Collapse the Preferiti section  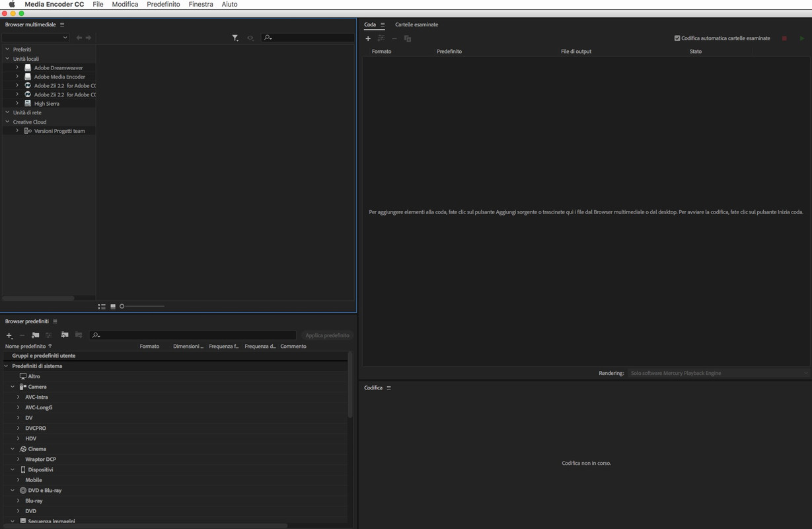[7, 49]
